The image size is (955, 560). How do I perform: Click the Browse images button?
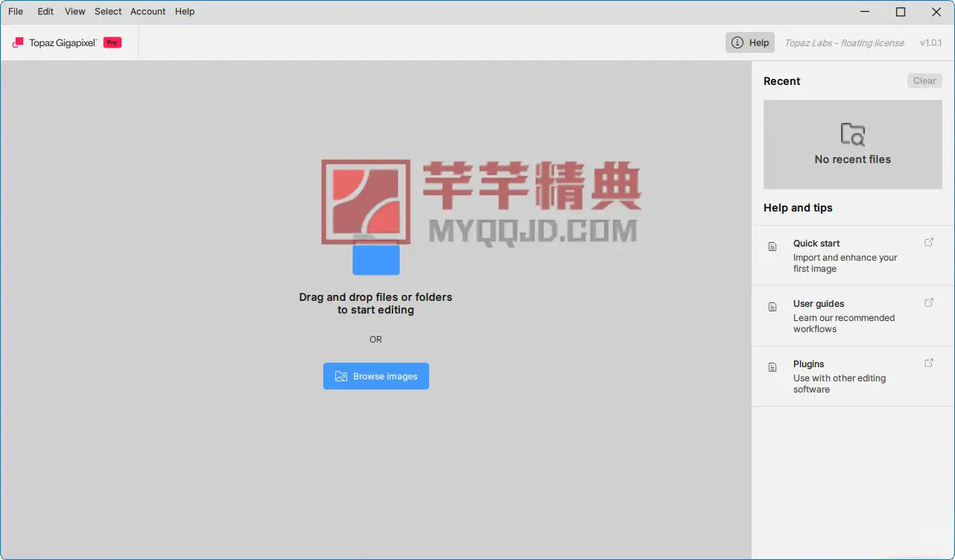(x=376, y=376)
